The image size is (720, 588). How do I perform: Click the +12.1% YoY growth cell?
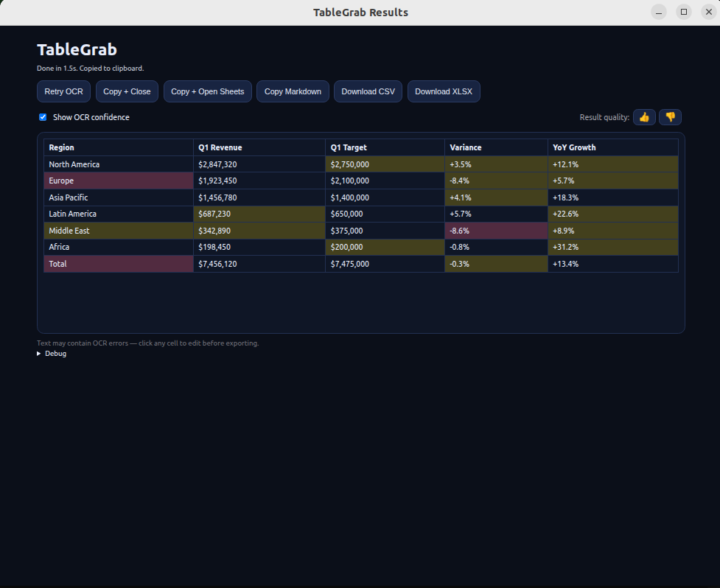coord(613,164)
